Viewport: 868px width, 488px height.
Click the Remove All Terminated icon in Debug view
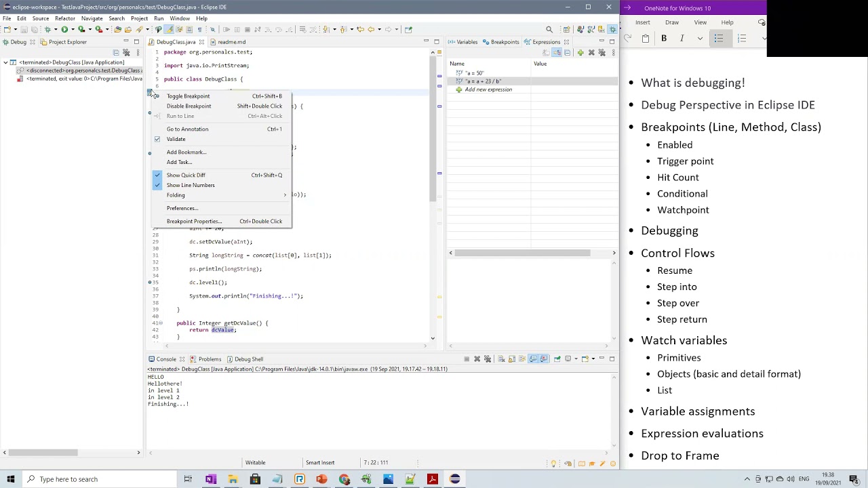click(126, 52)
